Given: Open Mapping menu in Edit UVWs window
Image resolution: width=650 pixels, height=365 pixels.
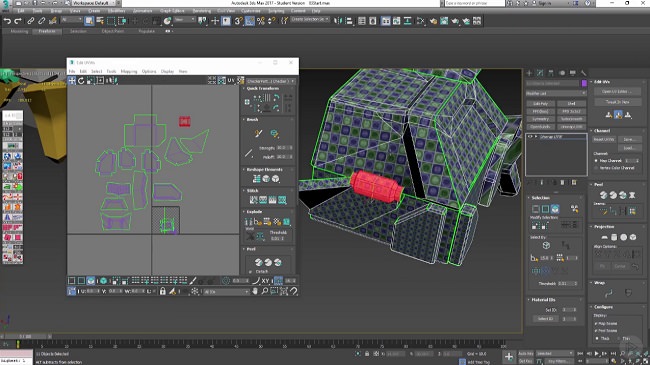Looking at the screenshot, I should click(129, 71).
